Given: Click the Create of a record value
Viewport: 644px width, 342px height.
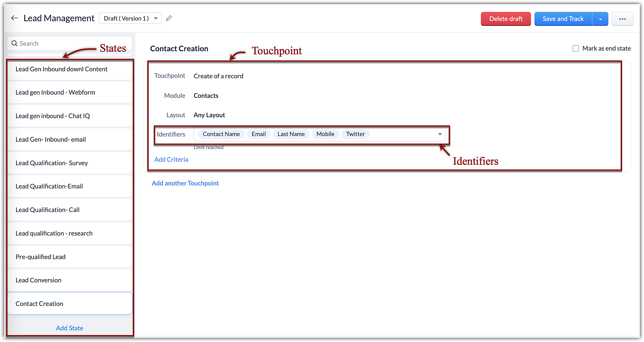Looking at the screenshot, I should coord(218,76).
